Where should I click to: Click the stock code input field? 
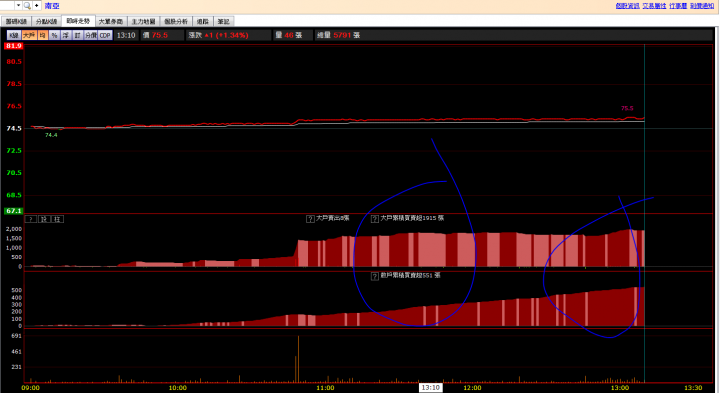point(7,6)
